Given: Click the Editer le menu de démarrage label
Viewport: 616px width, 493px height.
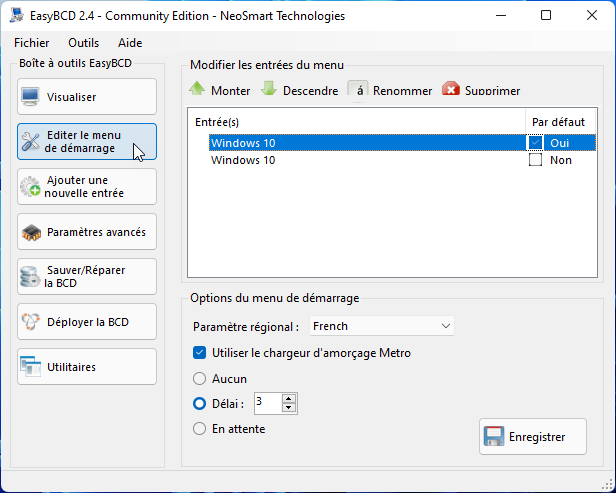Looking at the screenshot, I should click(82, 141).
